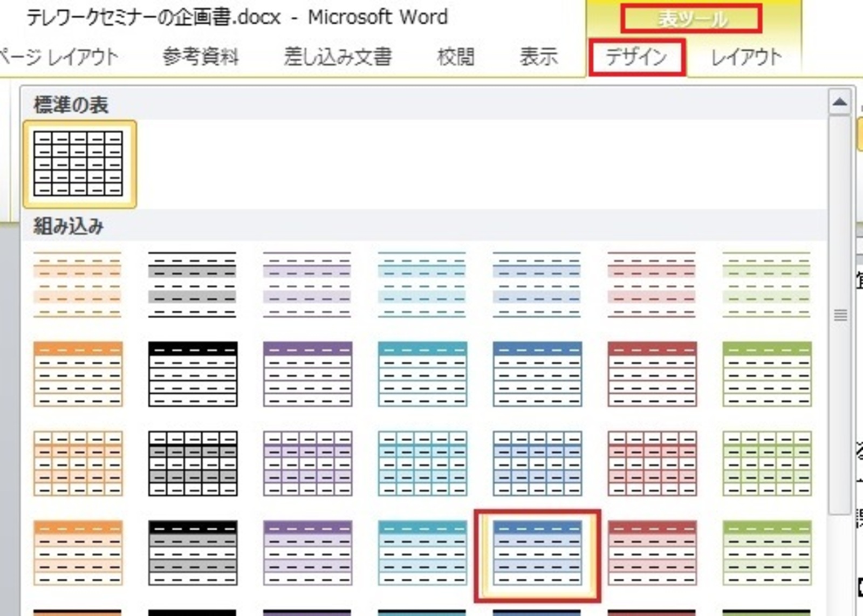Switch to the 校閲 ribbon tab
Viewport: 863px width, 616px height.
point(456,57)
